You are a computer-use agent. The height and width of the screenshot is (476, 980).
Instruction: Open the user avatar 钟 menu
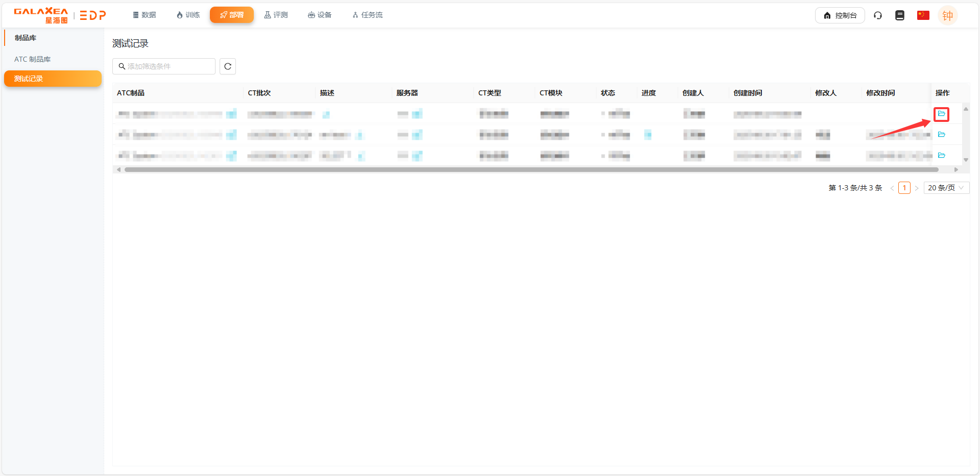(947, 15)
